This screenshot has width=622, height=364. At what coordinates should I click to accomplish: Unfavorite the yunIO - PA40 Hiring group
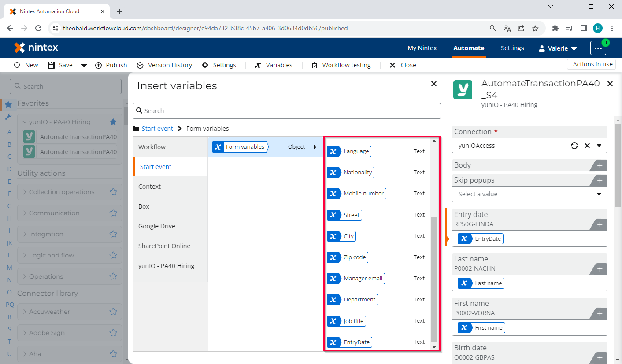pos(113,121)
